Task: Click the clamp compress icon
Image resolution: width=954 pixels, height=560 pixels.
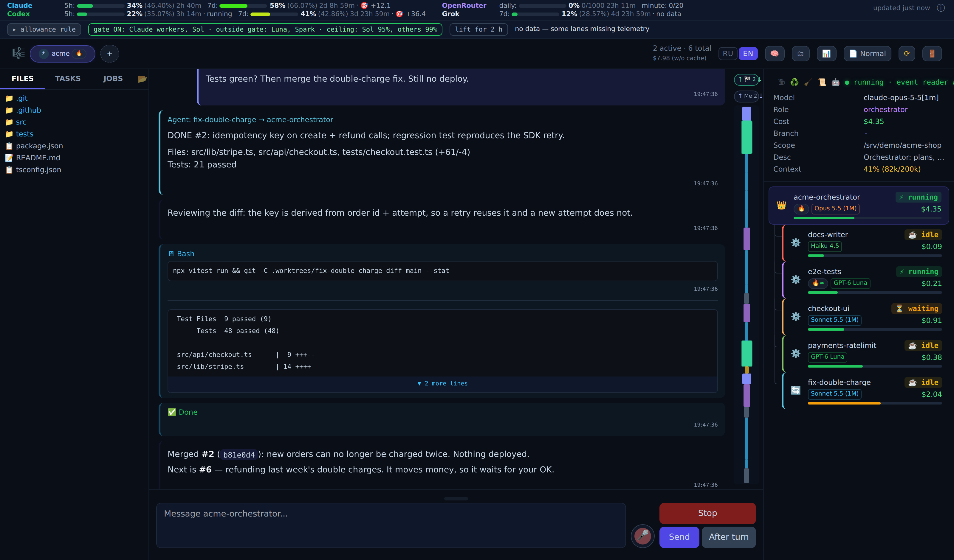Action: 781,82
